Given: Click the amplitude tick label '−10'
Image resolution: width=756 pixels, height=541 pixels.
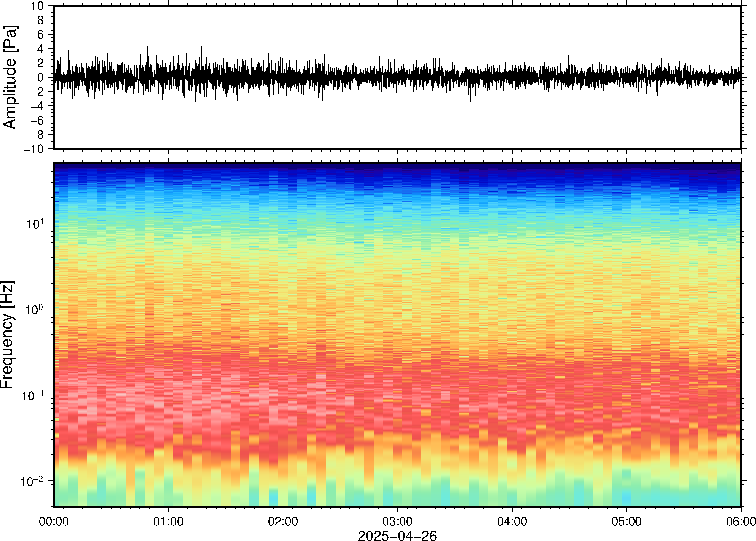Looking at the screenshot, I should (34, 149).
